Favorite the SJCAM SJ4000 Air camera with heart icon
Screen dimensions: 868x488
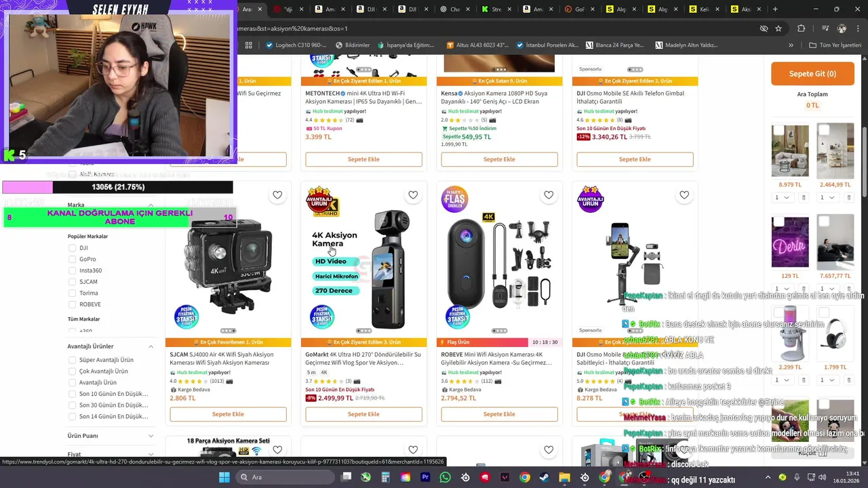pos(277,195)
